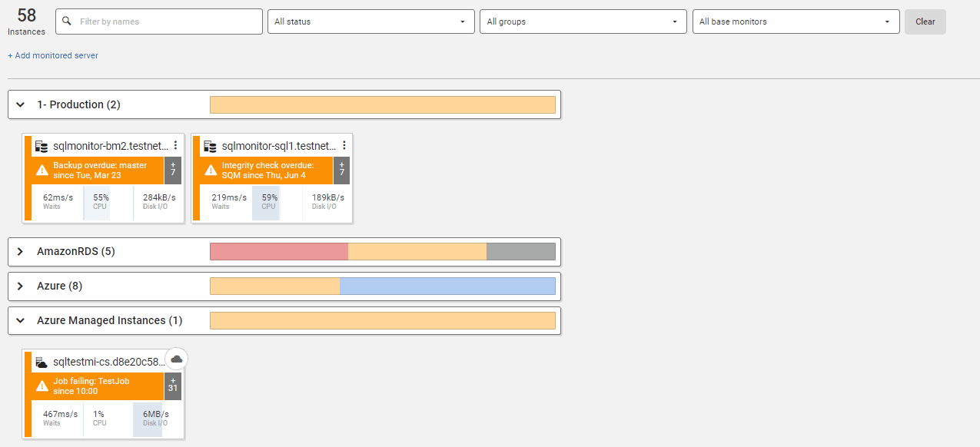The width and height of the screenshot is (980, 447).
Task: Open the All groups dropdown
Action: [x=583, y=22]
